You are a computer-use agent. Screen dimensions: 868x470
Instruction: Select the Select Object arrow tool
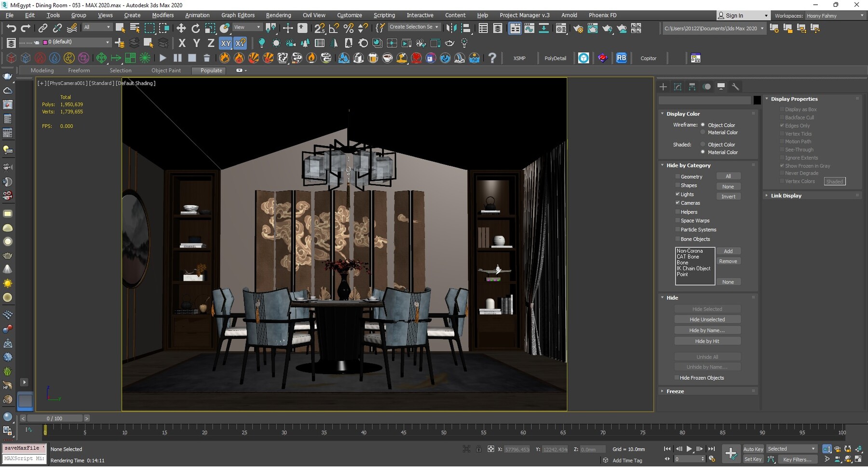click(x=120, y=27)
